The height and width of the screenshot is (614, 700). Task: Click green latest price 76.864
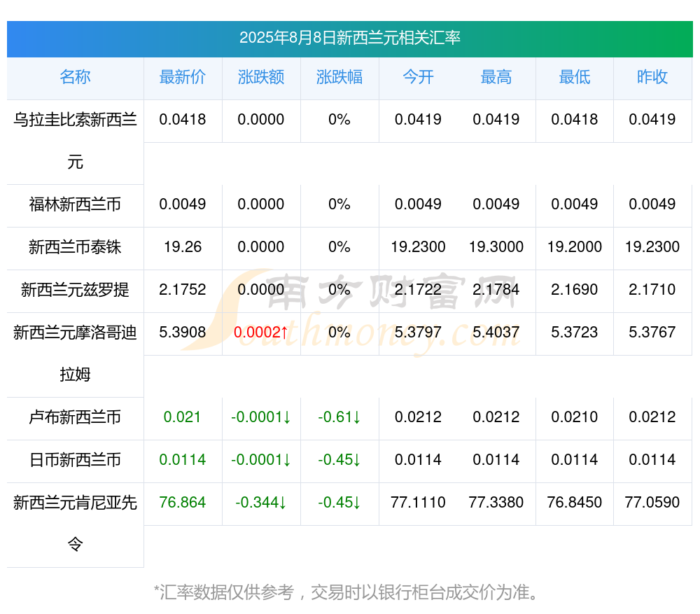(183, 502)
